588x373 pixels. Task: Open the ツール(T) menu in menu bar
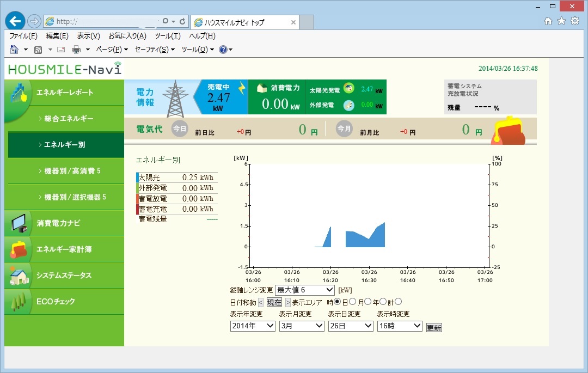(x=168, y=36)
